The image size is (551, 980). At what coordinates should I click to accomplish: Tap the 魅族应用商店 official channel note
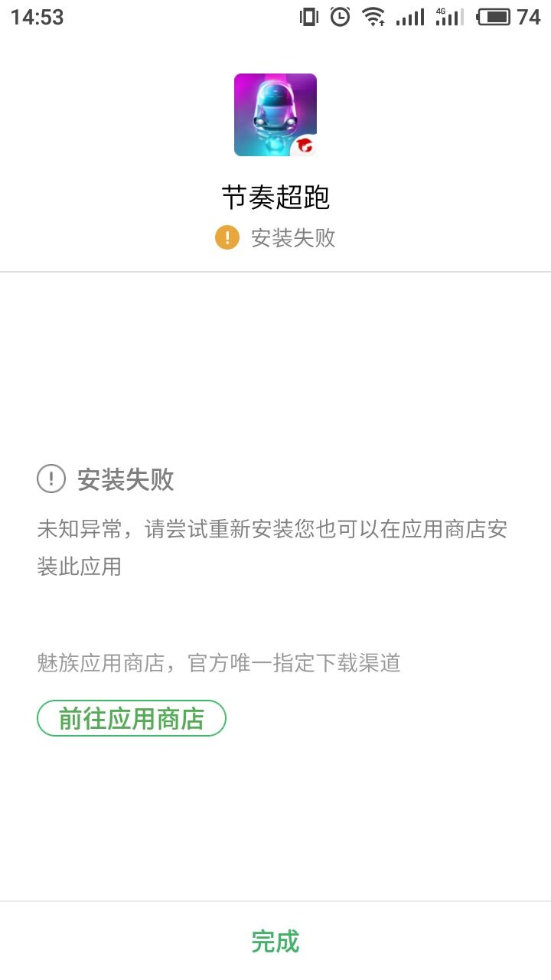(x=219, y=663)
